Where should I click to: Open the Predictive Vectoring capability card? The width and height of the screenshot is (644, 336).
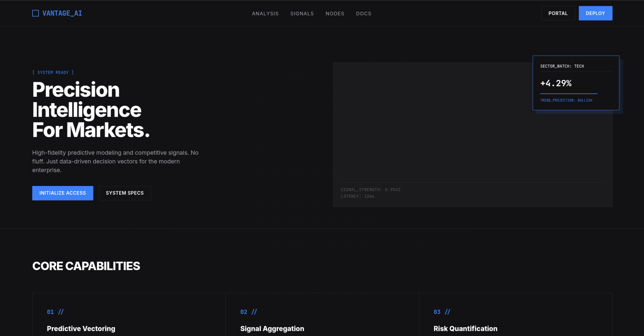tap(129, 320)
